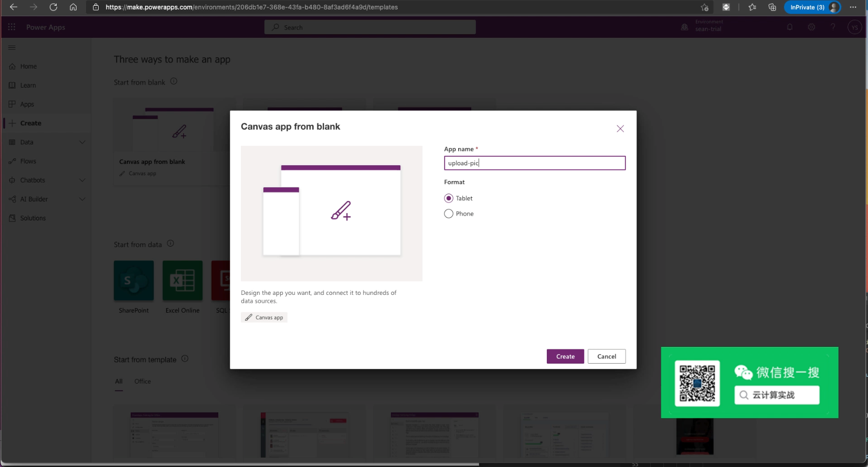
Task: Select the Phone format radio button
Action: (449, 214)
